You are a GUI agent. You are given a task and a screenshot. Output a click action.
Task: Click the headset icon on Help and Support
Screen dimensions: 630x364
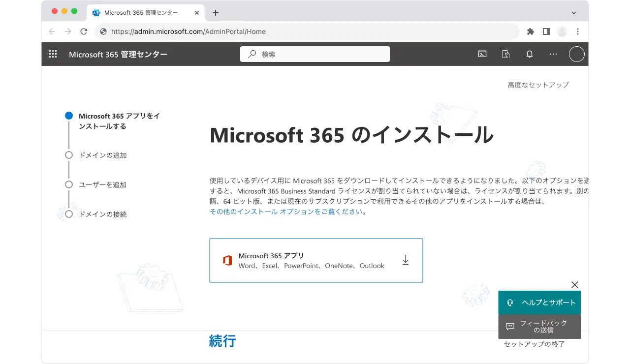point(510,303)
